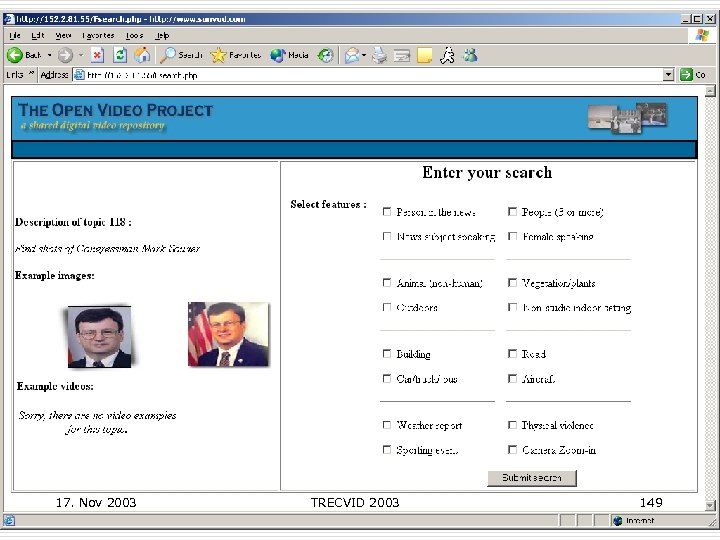Click the Submit search button
Screen dimensions: 720x540
(x=531, y=478)
